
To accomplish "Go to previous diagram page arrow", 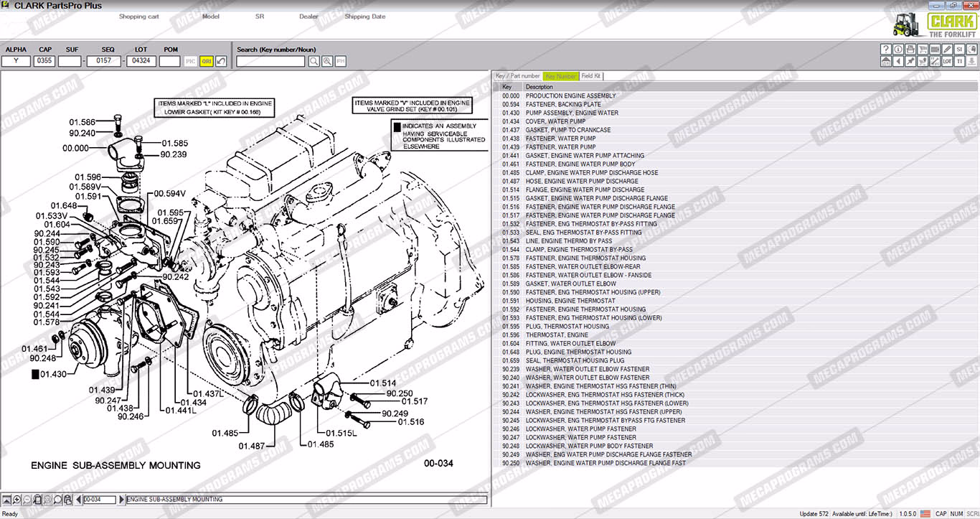I will tap(77, 500).
